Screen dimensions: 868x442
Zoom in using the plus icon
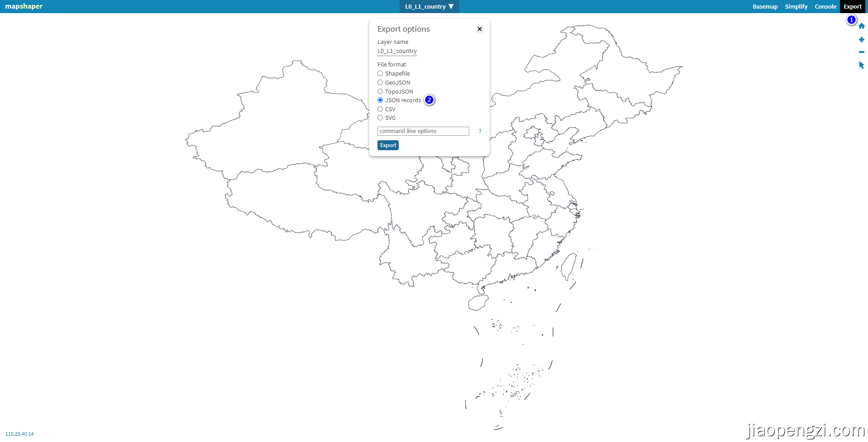point(861,39)
